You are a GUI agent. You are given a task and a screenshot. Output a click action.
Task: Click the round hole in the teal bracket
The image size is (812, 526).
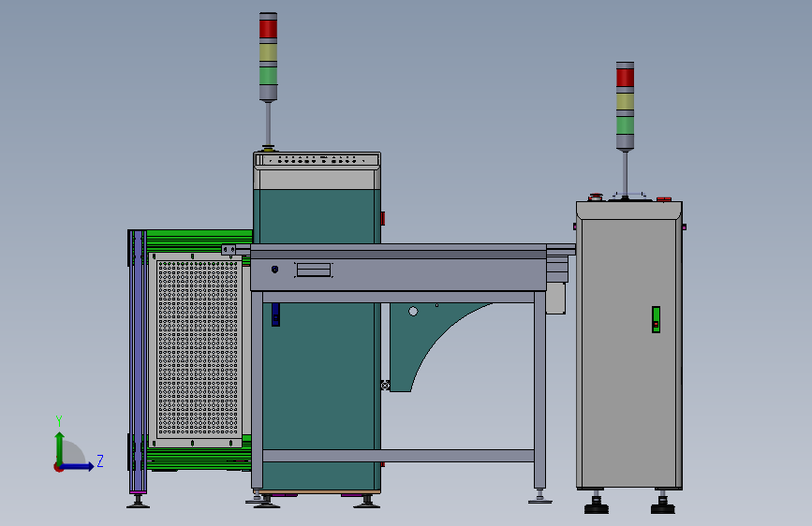point(413,311)
